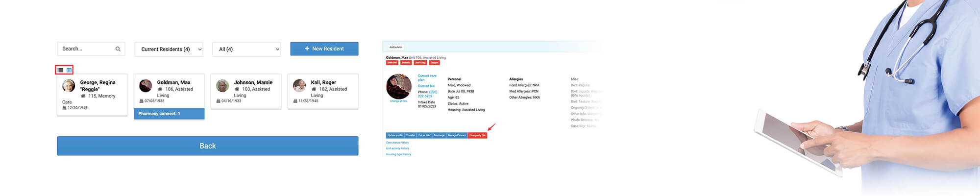
Task: Open the Current bio link
Action: coord(426,86)
